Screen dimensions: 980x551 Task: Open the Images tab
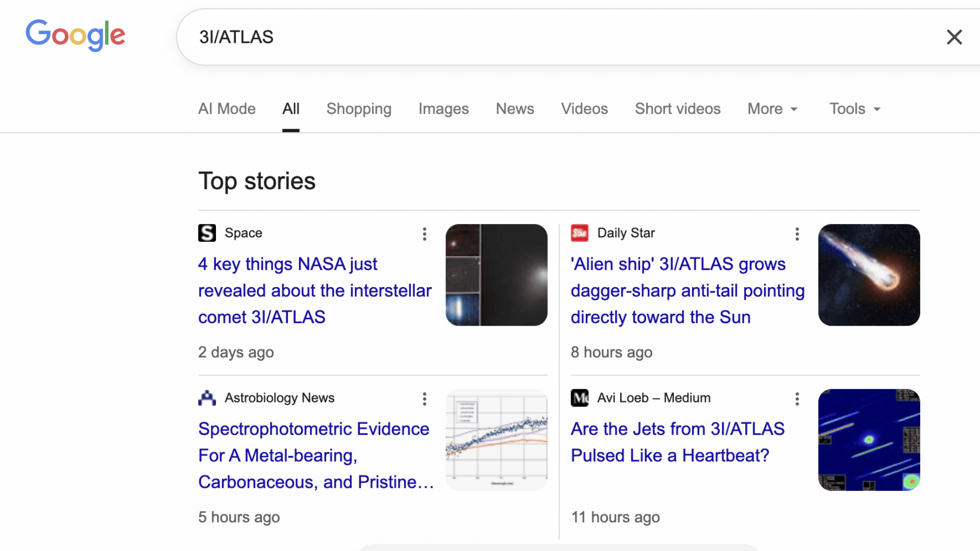coord(444,109)
